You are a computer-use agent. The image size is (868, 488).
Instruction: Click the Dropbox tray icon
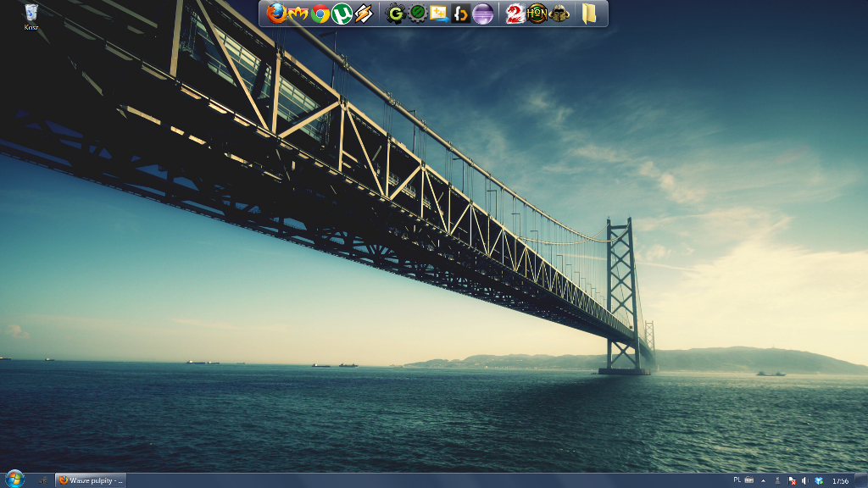coord(819,480)
